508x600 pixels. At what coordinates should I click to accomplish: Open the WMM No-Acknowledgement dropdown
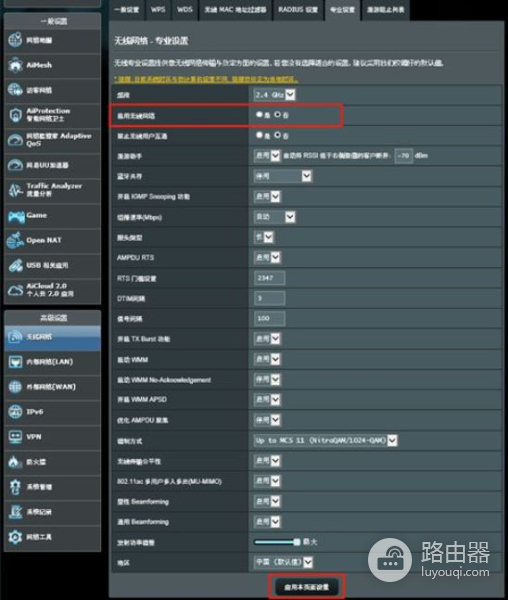pos(267,380)
